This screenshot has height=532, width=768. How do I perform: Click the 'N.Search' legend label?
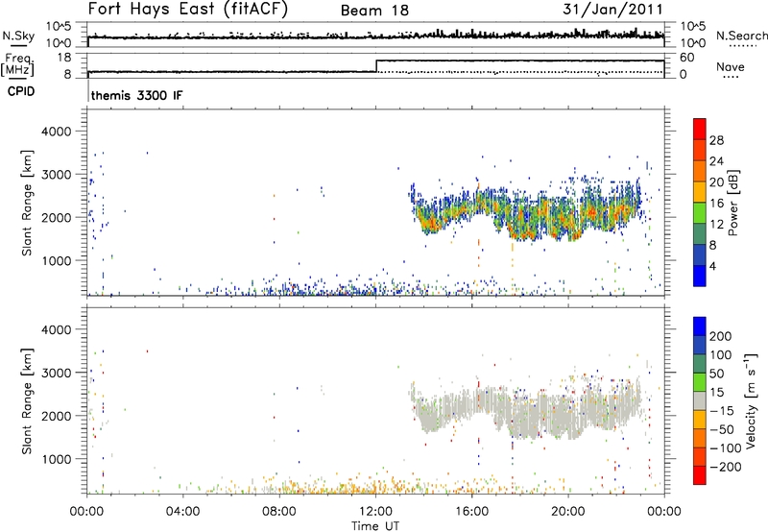pos(741,36)
